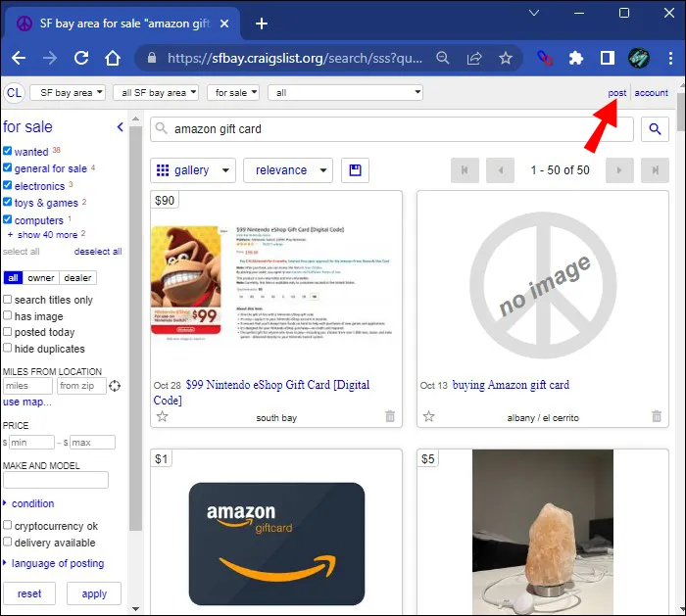Select the dealer seller tab

(x=77, y=278)
